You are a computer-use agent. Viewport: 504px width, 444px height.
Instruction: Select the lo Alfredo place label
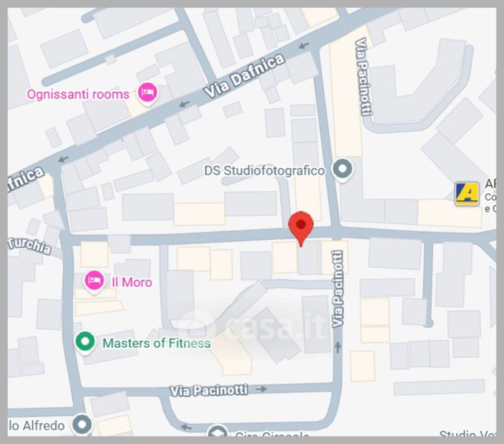pos(37,425)
